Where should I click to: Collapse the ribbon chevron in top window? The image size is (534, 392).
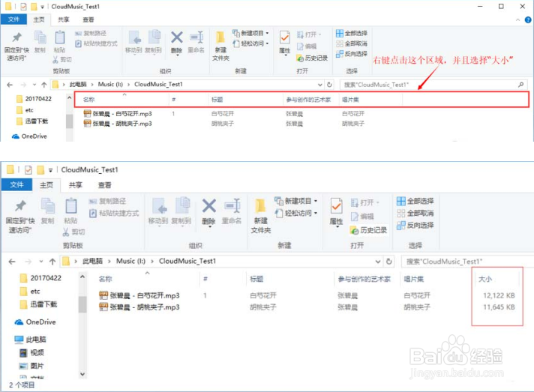coord(517,19)
